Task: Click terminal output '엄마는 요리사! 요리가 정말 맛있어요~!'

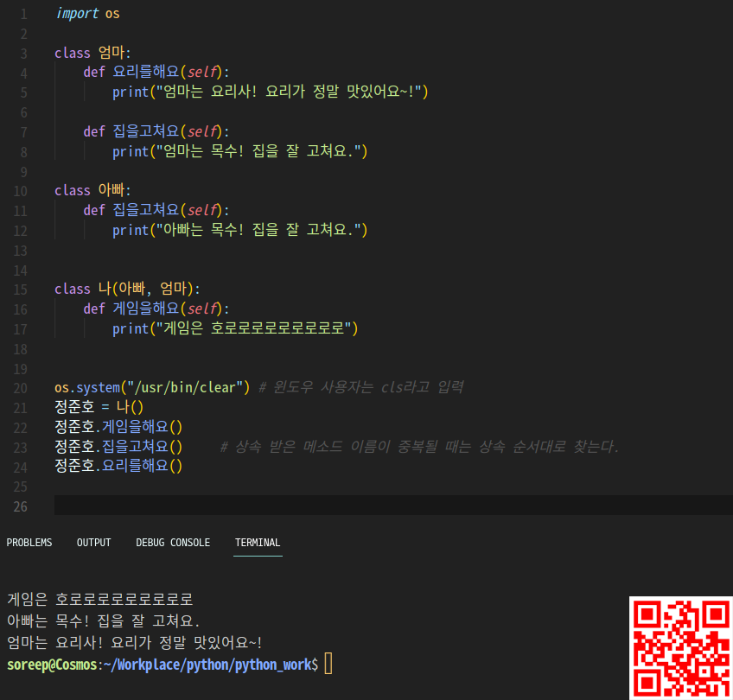Action: pos(134,642)
